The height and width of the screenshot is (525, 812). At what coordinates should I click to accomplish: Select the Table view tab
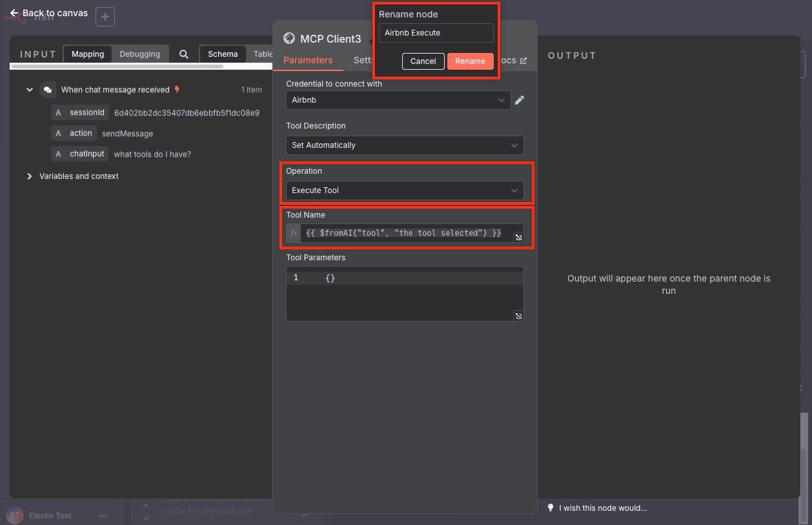[x=263, y=54]
